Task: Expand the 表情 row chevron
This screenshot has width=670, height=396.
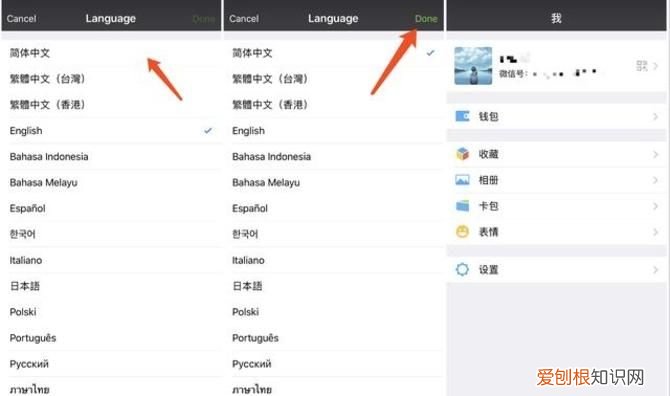Action: 655,232
